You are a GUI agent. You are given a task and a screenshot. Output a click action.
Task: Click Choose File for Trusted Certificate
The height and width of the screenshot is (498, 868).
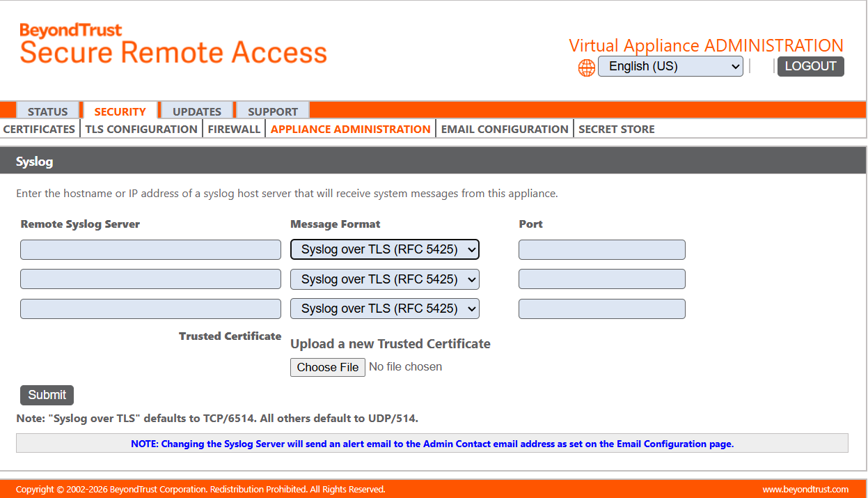[x=328, y=367]
